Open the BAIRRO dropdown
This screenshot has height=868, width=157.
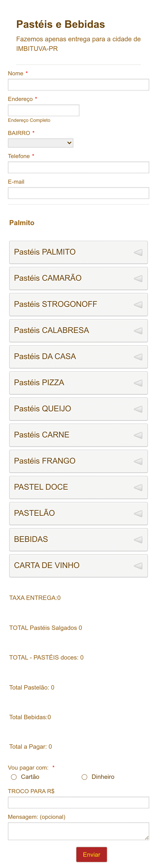pyautogui.click(x=41, y=143)
